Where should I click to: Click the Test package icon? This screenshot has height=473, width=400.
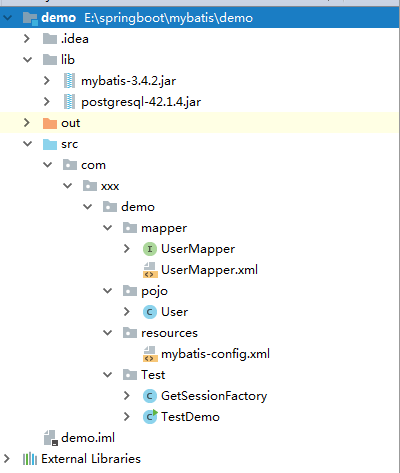pyautogui.click(x=130, y=375)
